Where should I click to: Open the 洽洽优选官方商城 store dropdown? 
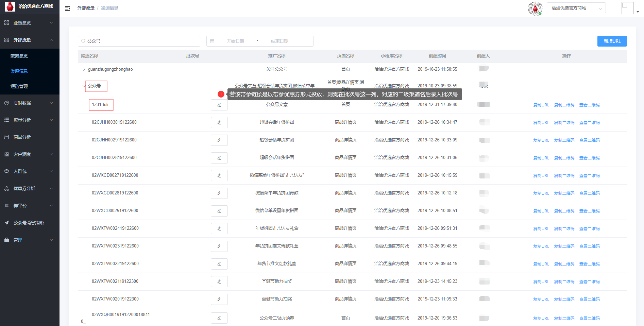click(x=576, y=8)
